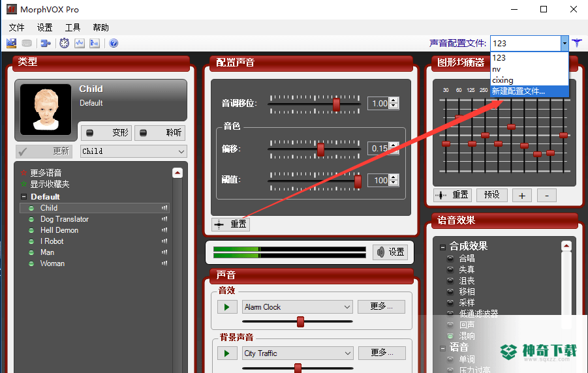This screenshot has height=373, width=588.
Task: Click the Child avatar thumbnail
Action: coord(46,109)
